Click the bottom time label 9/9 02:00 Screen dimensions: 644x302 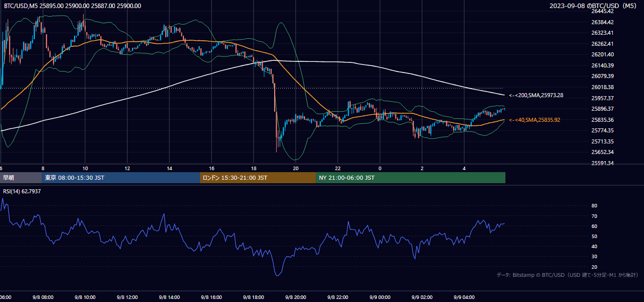[423, 297]
